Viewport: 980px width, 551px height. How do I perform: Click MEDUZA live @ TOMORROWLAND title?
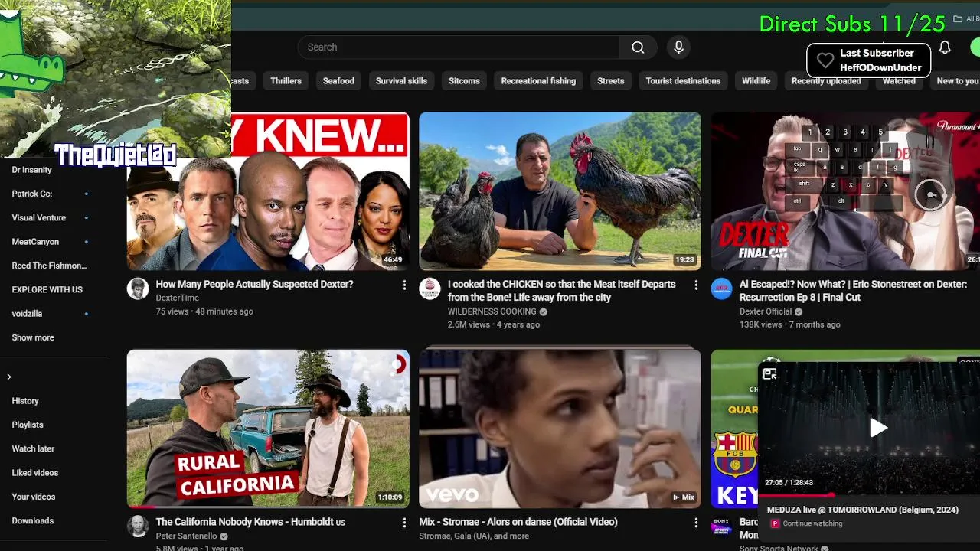(862, 510)
